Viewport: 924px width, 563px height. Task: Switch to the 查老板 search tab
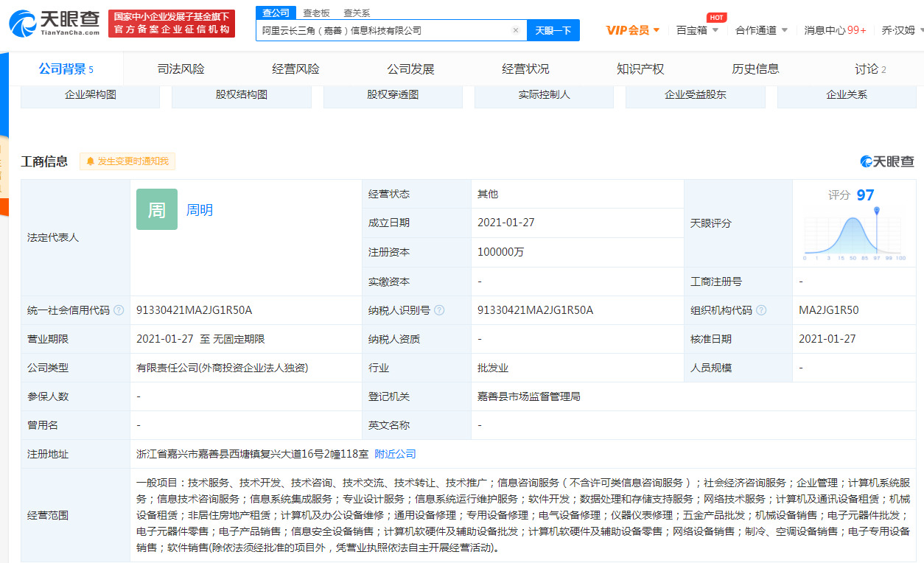point(316,13)
